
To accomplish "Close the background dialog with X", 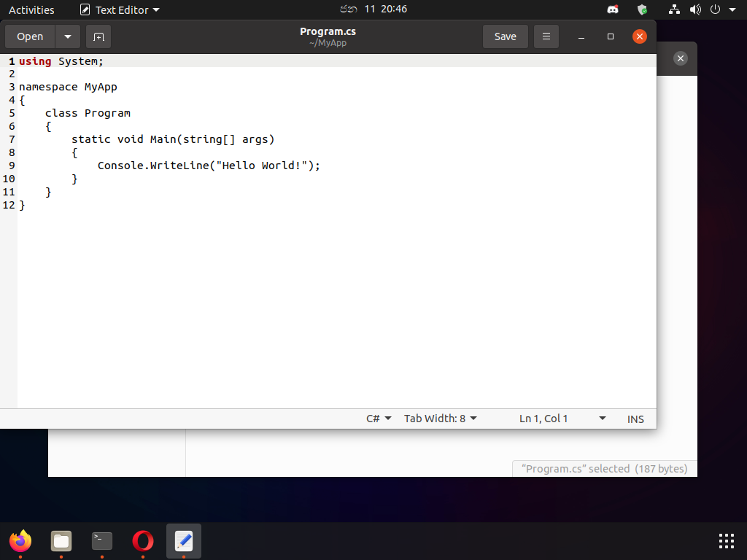I will point(681,58).
